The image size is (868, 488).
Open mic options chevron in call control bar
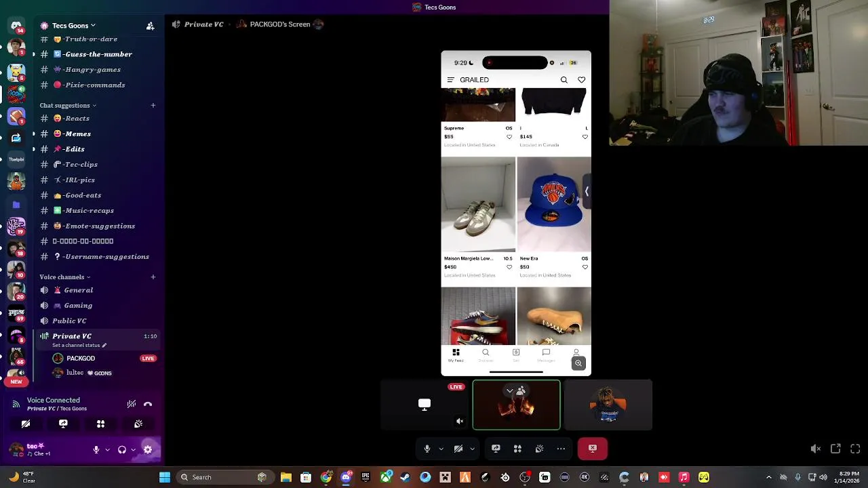(x=441, y=449)
